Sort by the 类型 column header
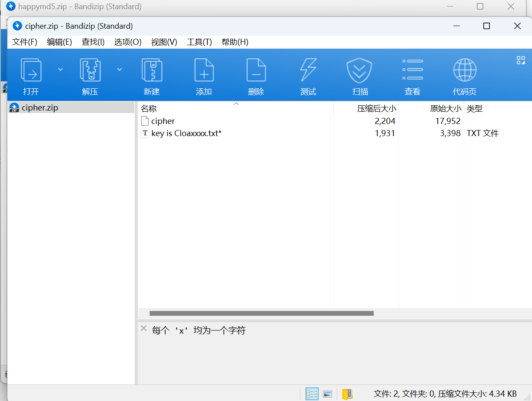 [x=498, y=109]
